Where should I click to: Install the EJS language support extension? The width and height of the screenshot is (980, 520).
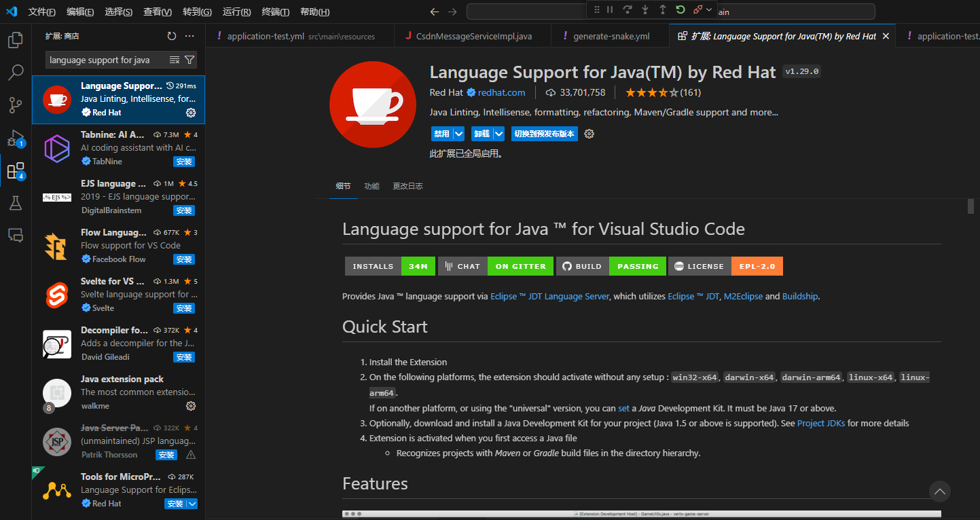(x=184, y=210)
